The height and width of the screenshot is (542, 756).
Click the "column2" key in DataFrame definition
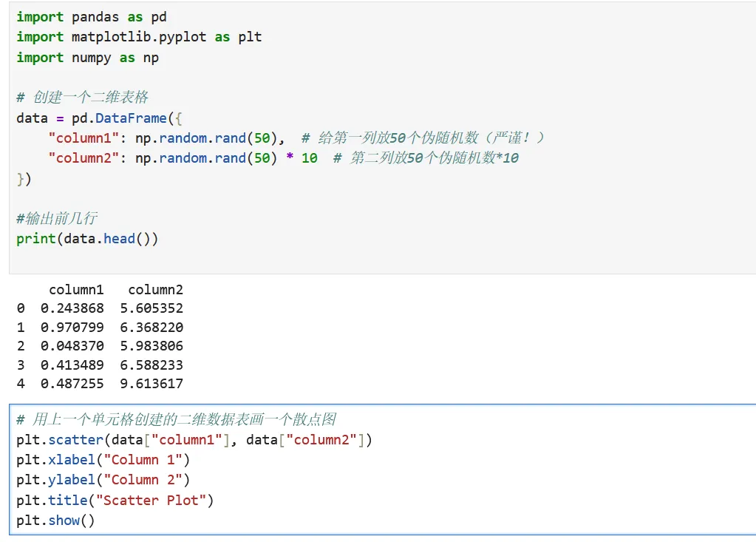pyautogui.click(x=84, y=158)
